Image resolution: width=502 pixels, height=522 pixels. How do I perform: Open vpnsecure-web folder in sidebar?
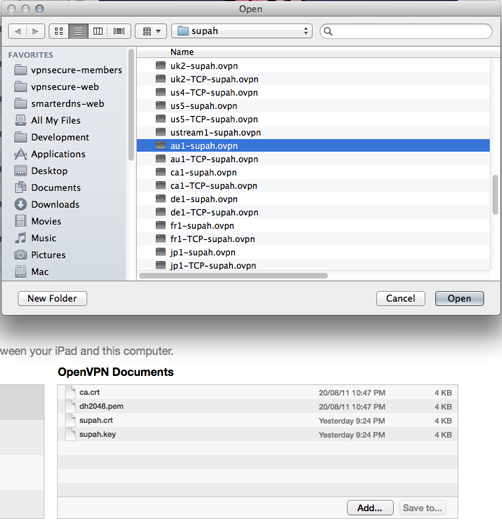[57, 87]
